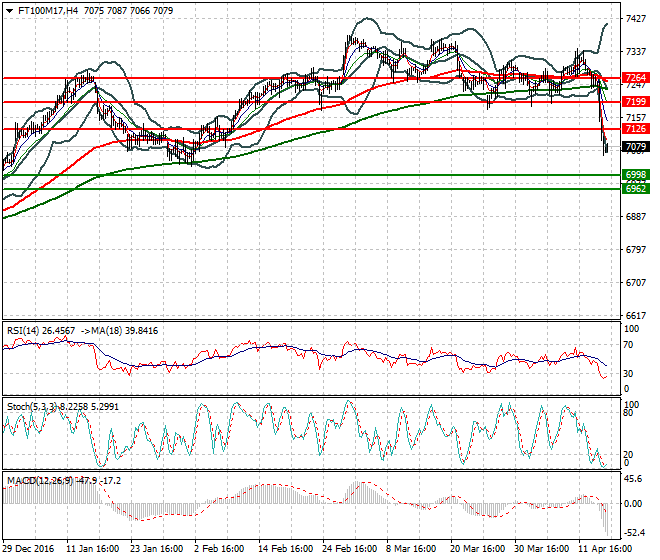
Task: Click the Stochastic 20 level scale value
Action: pyautogui.click(x=628, y=455)
